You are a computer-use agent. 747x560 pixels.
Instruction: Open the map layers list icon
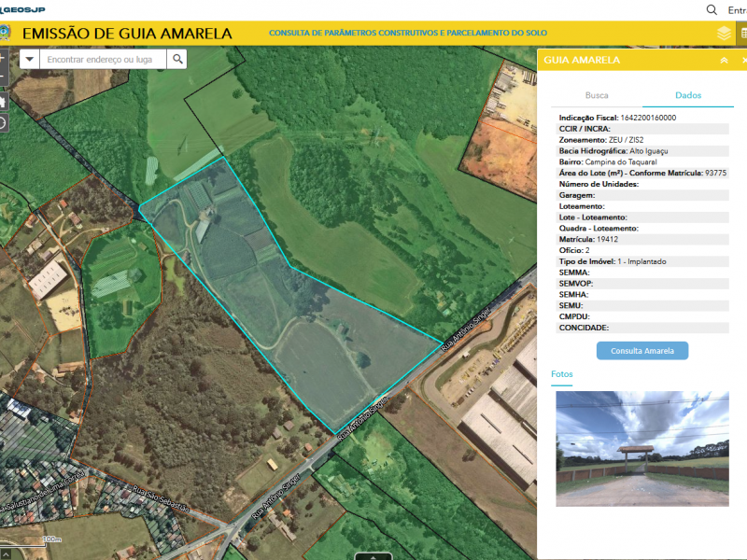(x=724, y=34)
